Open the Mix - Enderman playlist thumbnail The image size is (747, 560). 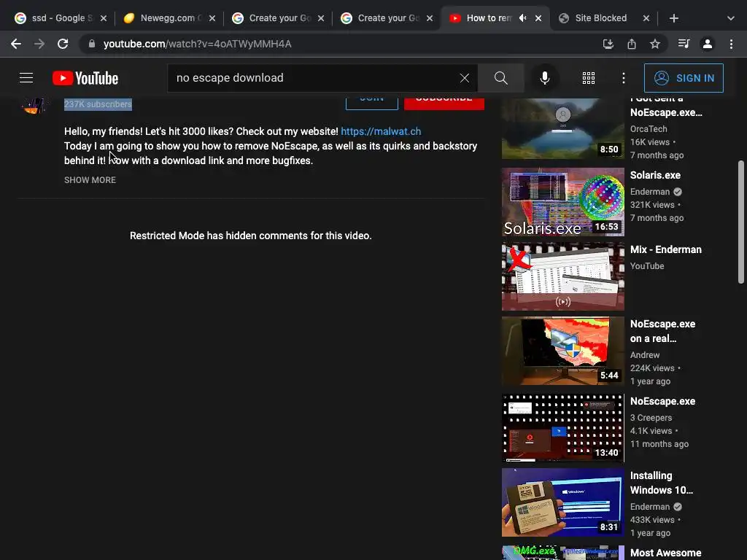pyautogui.click(x=562, y=276)
